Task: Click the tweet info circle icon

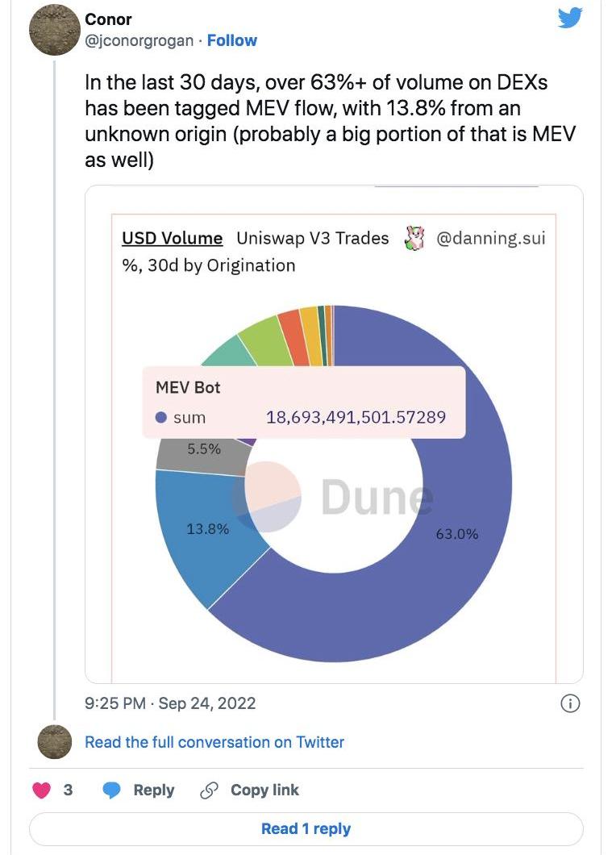Action: 569,703
